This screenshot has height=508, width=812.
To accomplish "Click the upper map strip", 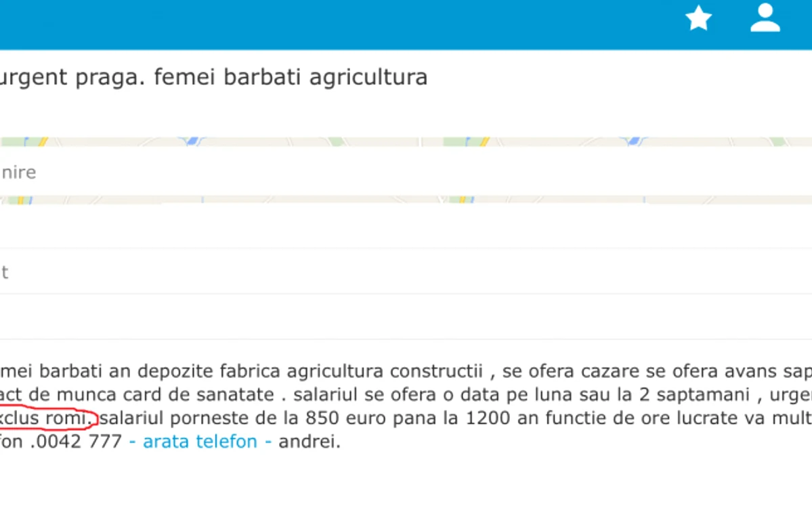I will pos(406,142).
